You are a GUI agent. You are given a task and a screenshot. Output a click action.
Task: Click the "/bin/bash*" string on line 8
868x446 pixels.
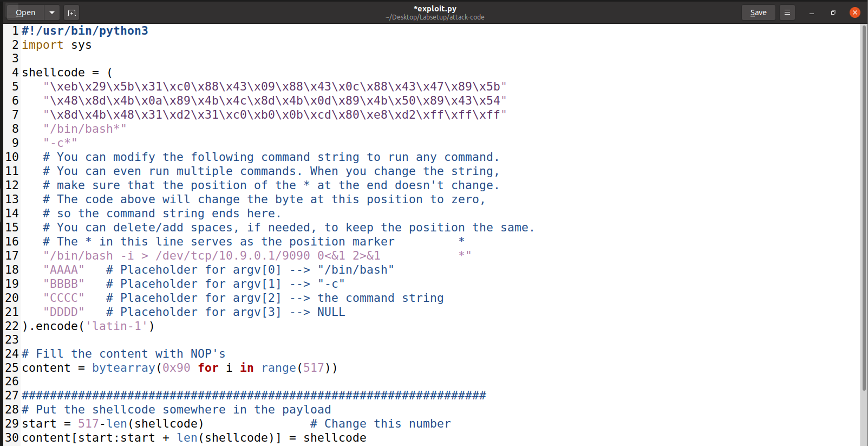pos(85,129)
